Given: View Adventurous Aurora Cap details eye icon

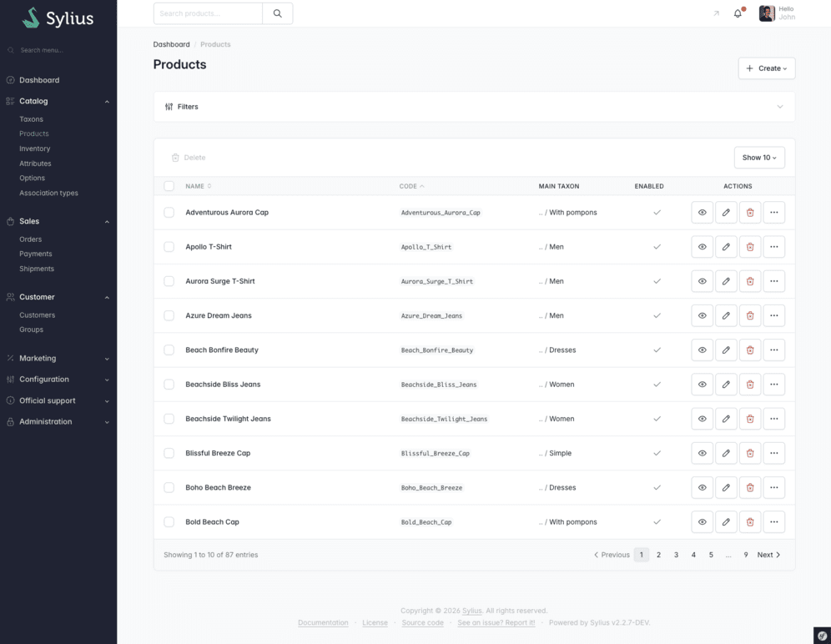Looking at the screenshot, I should point(702,213).
